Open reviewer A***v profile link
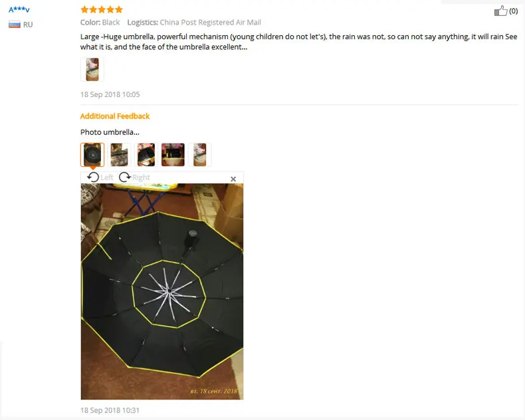This screenshot has height=420, width=525. coord(19,9)
